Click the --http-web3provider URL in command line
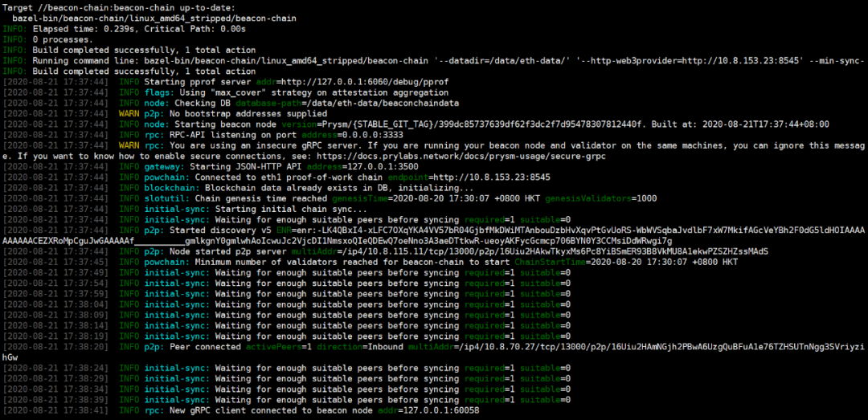Image resolution: width=868 pixels, height=420 pixels. pos(577,61)
